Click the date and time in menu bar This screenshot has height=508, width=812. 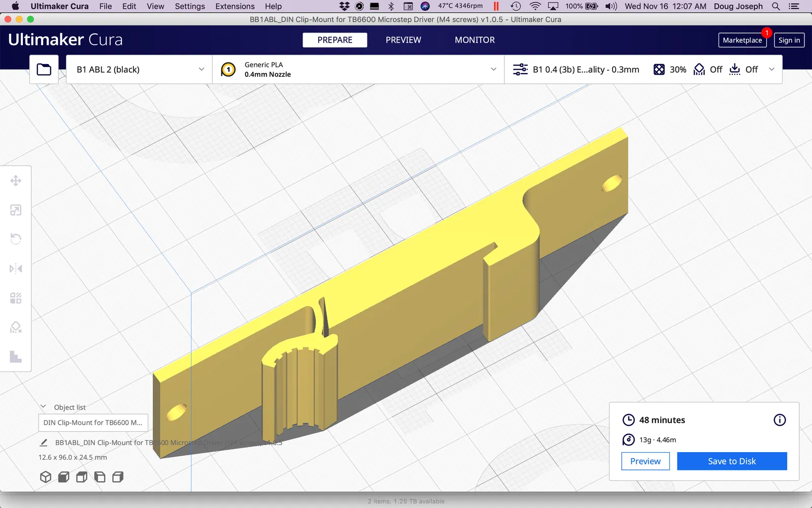(665, 6)
